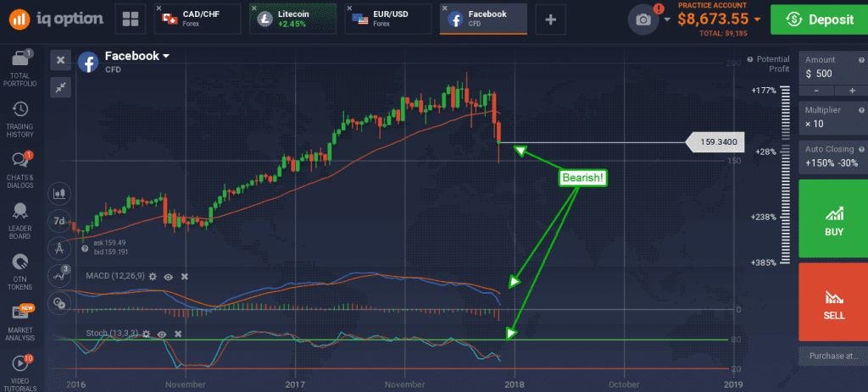The image size is (868, 392).
Task: Open the indicators icon with badge 3
Action: 59,275
